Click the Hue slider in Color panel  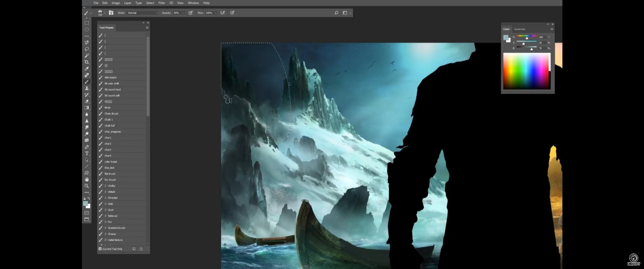[x=527, y=36]
